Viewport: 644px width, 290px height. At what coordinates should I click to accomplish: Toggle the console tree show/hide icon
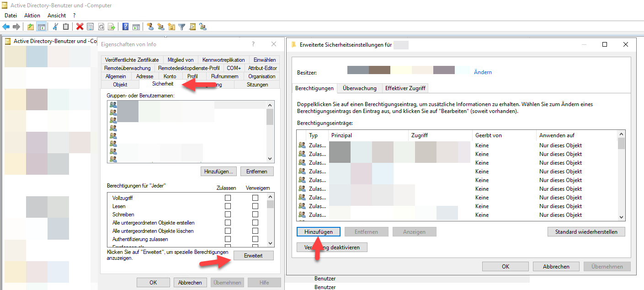point(42,27)
